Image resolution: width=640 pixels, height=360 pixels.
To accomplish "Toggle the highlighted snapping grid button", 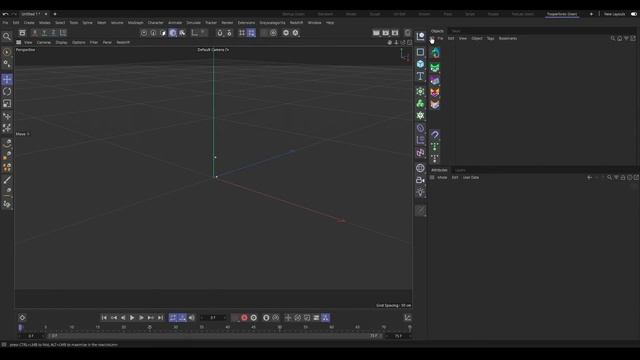I will 251,33.
